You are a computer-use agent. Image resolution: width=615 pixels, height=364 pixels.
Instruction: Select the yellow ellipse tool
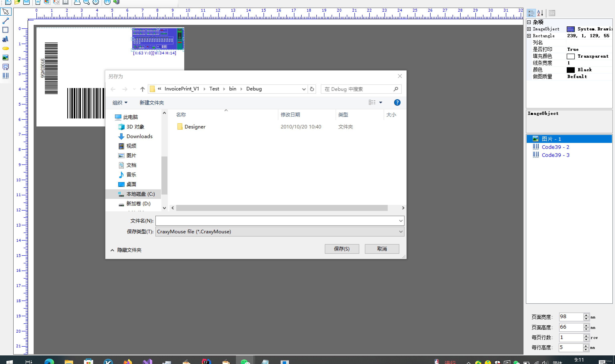coord(5,48)
